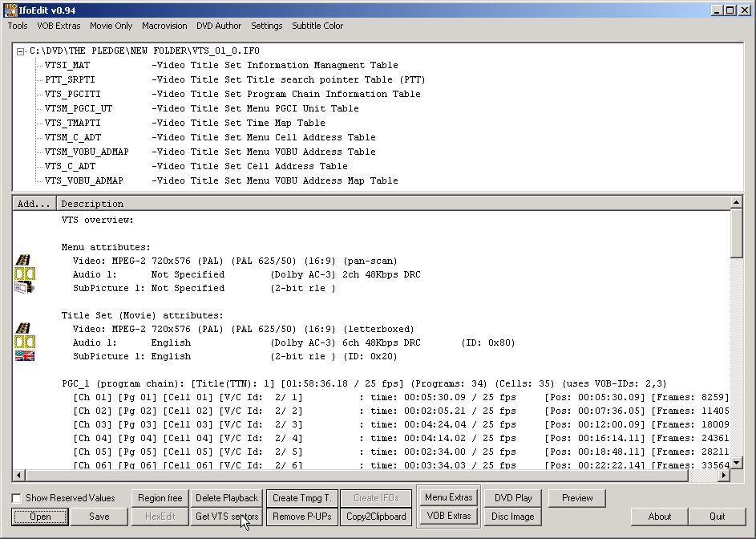The height and width of the screenshot is (539, 756).
Task: Click the Disc Image button
Action: coord(513,517)
